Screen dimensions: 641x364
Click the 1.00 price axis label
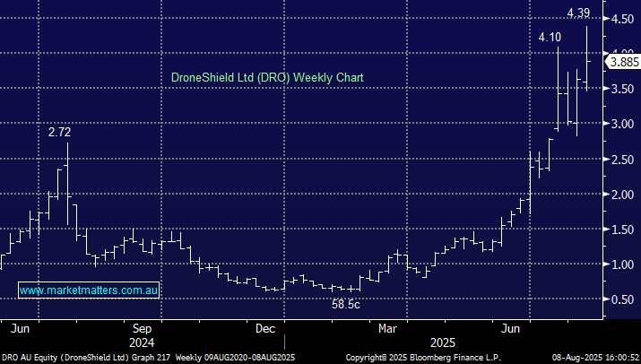(x=622, y=264)
